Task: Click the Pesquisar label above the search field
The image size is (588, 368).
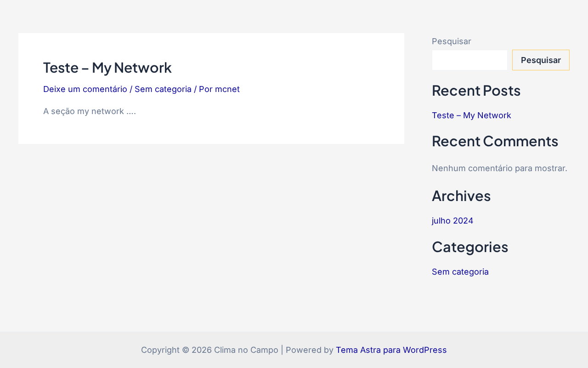Action: coord(452,41)
